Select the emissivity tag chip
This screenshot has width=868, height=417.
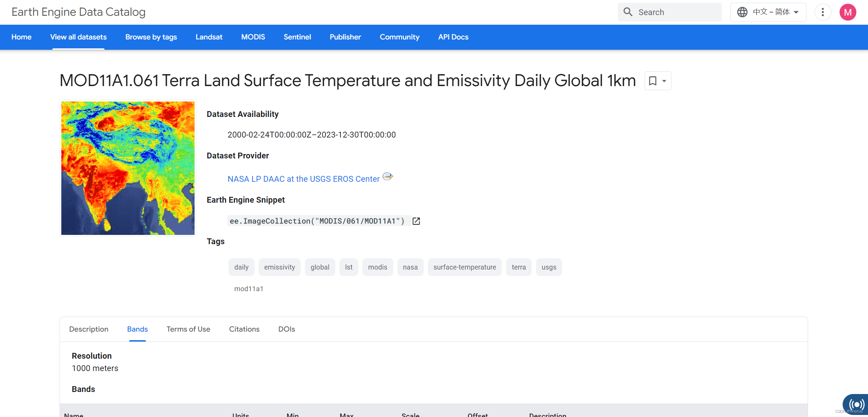pyautogui.click(x=279, y=267)
